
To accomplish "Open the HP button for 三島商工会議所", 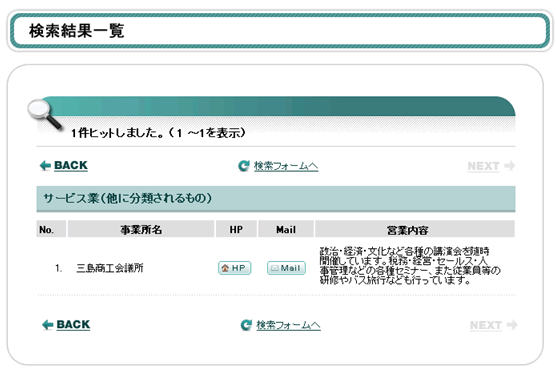I will (234, 268).
